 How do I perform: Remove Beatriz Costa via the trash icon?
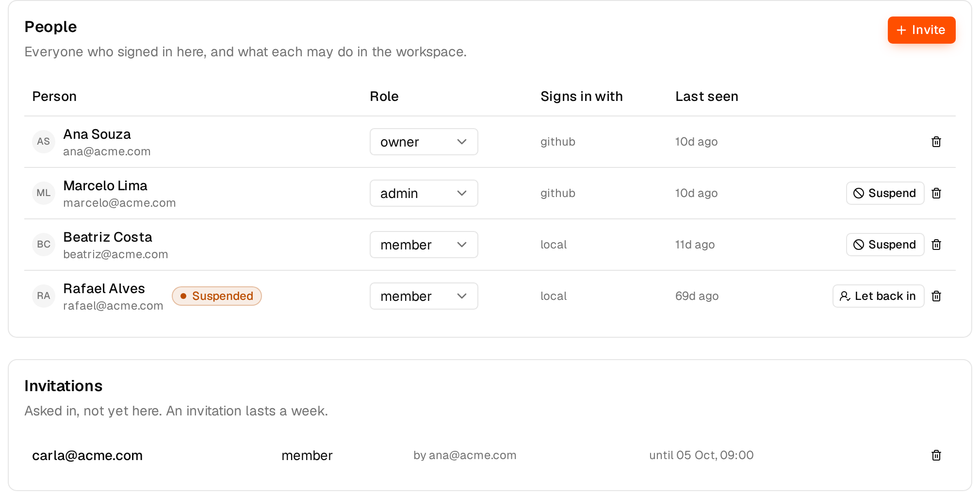pos(936,245)
